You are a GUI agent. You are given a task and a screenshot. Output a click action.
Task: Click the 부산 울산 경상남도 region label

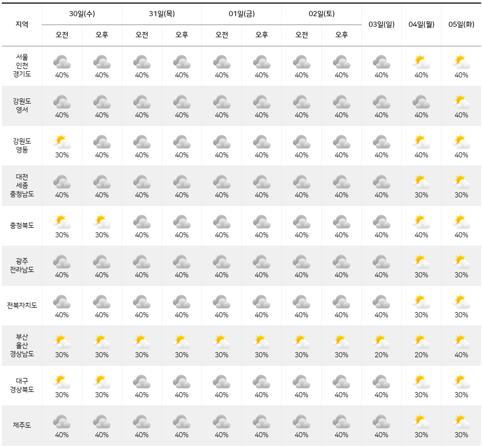click(x=22, y=345)
